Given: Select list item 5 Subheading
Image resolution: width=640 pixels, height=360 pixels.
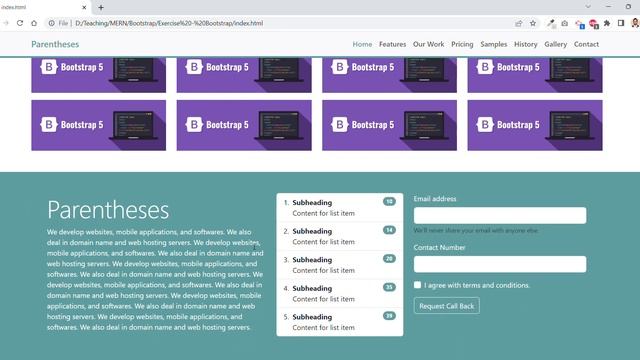Looking at the screenshot, I should pyautogui.click(x=312, y=317).
